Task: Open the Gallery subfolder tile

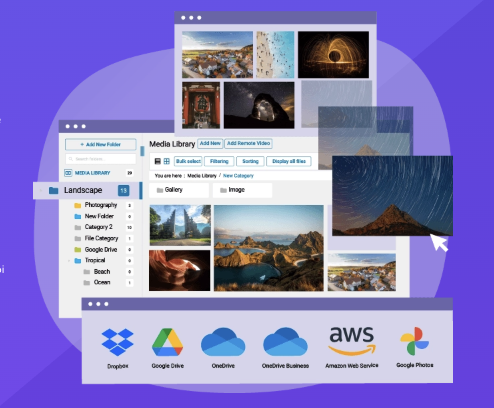Action: [x=179, y=190]
